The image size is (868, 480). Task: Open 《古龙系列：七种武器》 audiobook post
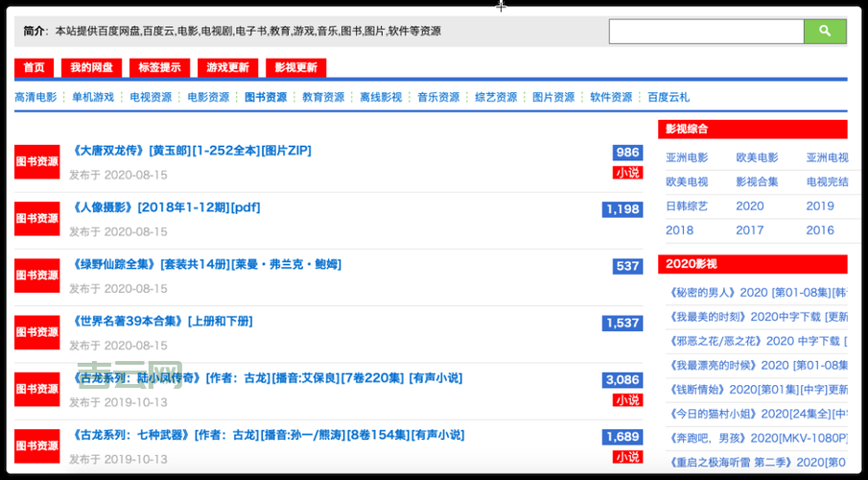coord(268,436)
